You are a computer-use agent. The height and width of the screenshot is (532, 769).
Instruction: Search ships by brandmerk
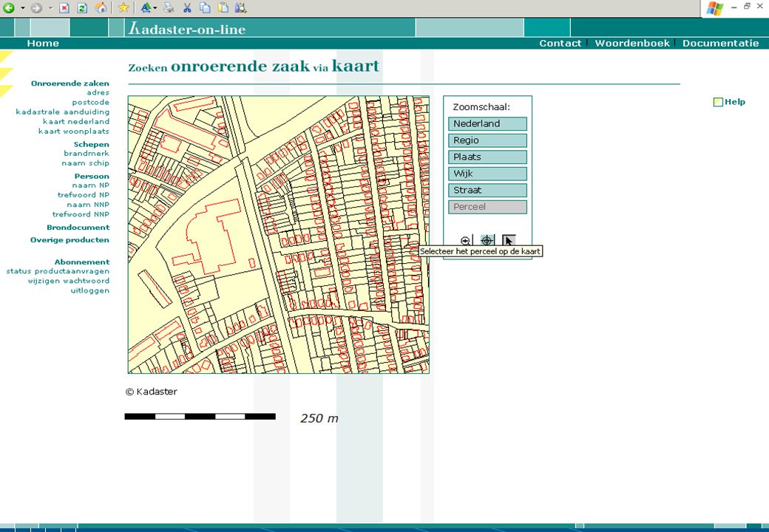(87, 154)
